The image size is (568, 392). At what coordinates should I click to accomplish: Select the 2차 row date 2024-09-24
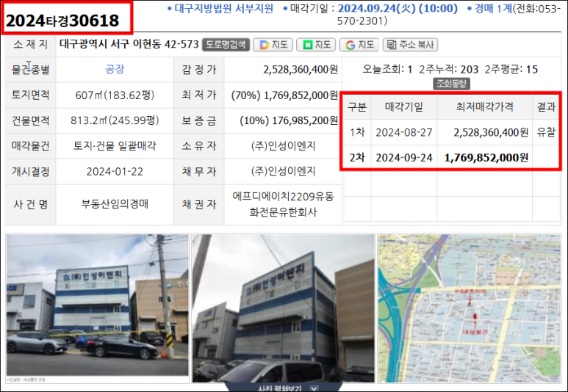pos(404,158)
